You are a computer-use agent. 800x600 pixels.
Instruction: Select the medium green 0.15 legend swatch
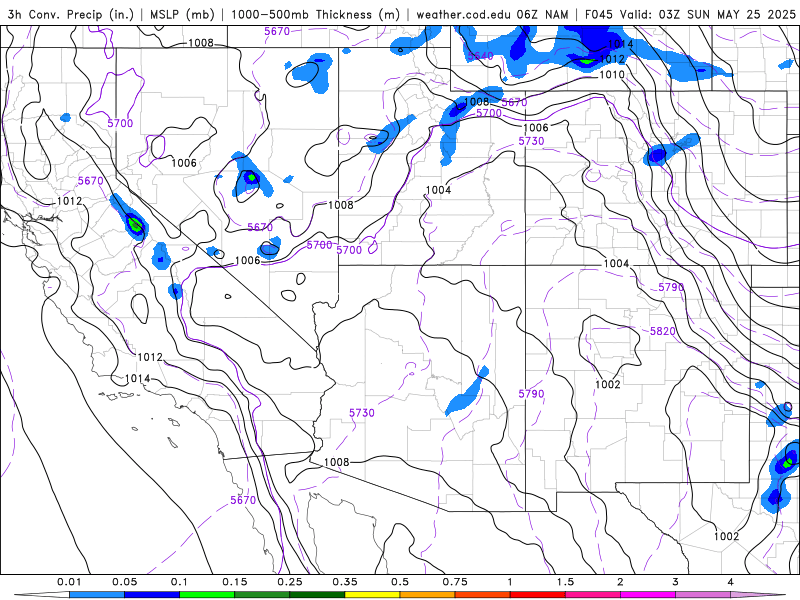point(262,595)
